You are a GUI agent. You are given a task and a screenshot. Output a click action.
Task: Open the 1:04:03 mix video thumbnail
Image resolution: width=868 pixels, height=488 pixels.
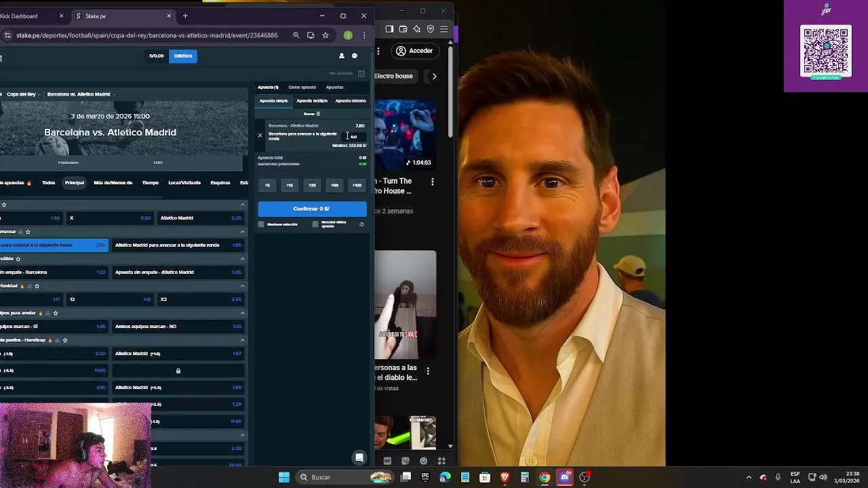pyautogui.click(x=406, y=136)
